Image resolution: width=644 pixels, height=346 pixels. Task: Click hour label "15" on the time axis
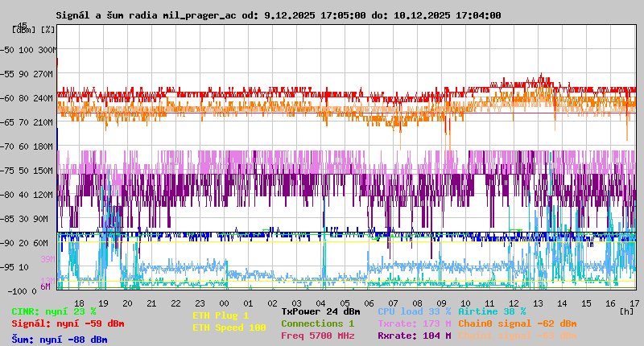pos(586,303)
